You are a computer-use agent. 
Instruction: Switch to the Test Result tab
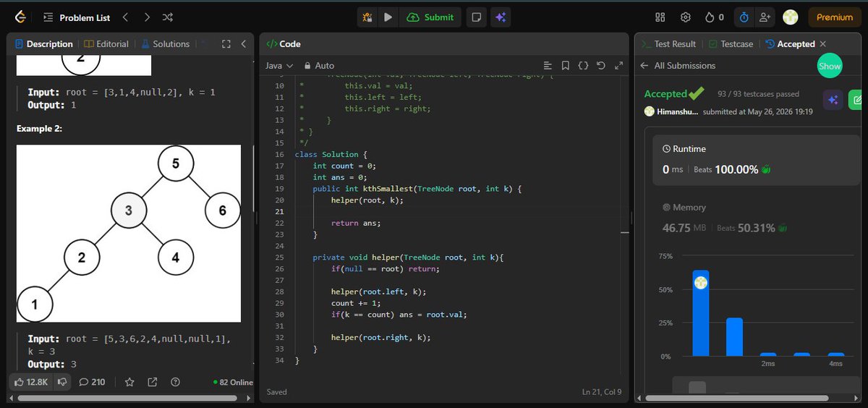(x=669, y=44)
